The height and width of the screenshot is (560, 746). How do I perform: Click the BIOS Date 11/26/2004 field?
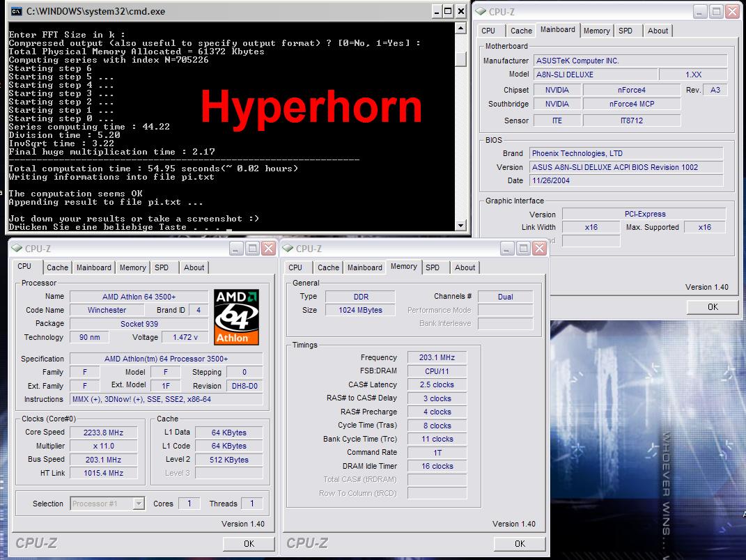626,180
